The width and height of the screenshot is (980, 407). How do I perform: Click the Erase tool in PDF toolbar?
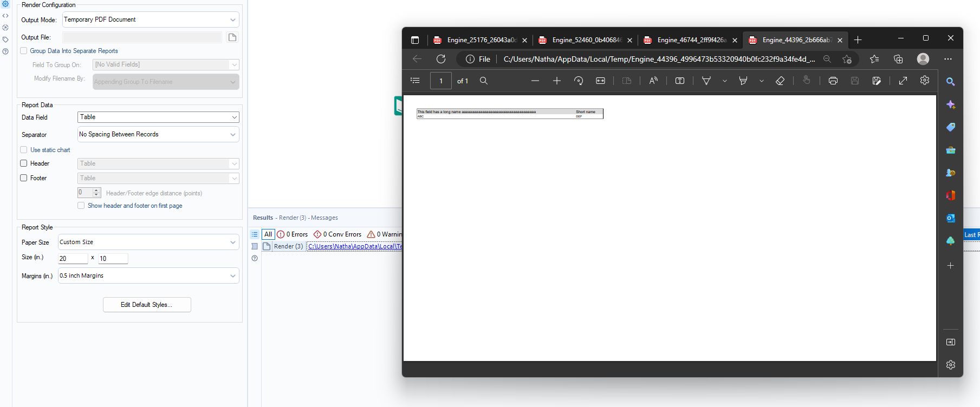pos(780,81)
